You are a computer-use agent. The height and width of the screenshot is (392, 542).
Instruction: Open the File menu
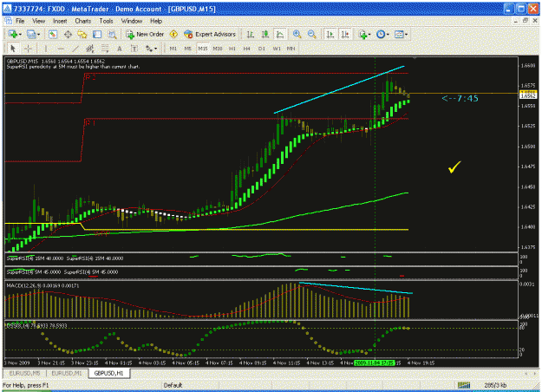pyautogui.click(x=20, y=21)
